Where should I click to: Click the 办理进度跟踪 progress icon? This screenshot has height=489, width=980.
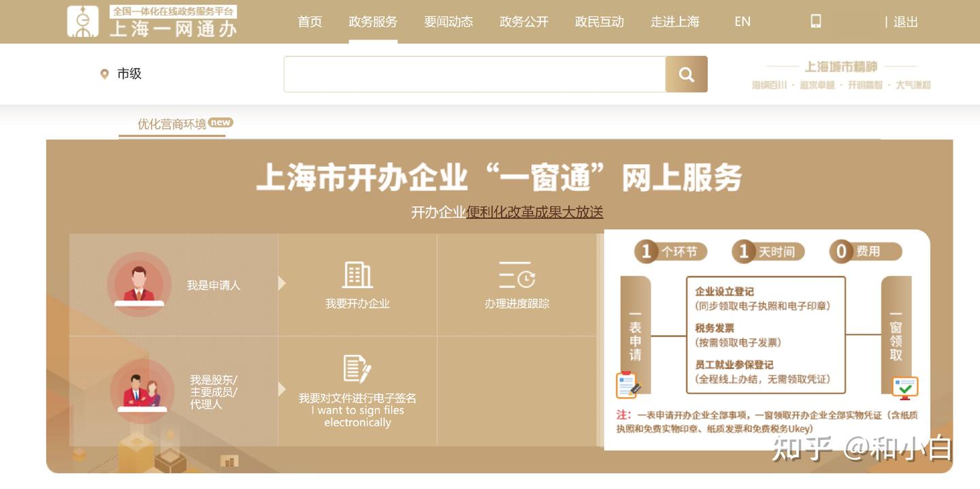click(517, 275)
